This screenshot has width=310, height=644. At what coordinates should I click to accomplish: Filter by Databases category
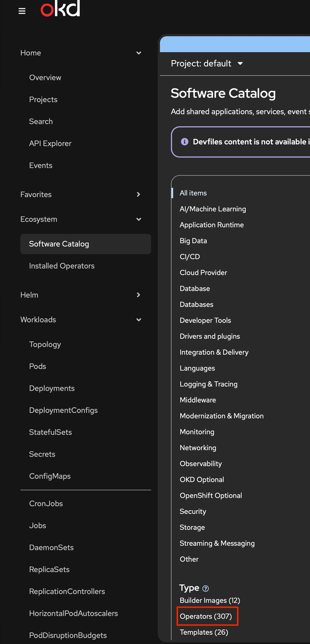196,304
